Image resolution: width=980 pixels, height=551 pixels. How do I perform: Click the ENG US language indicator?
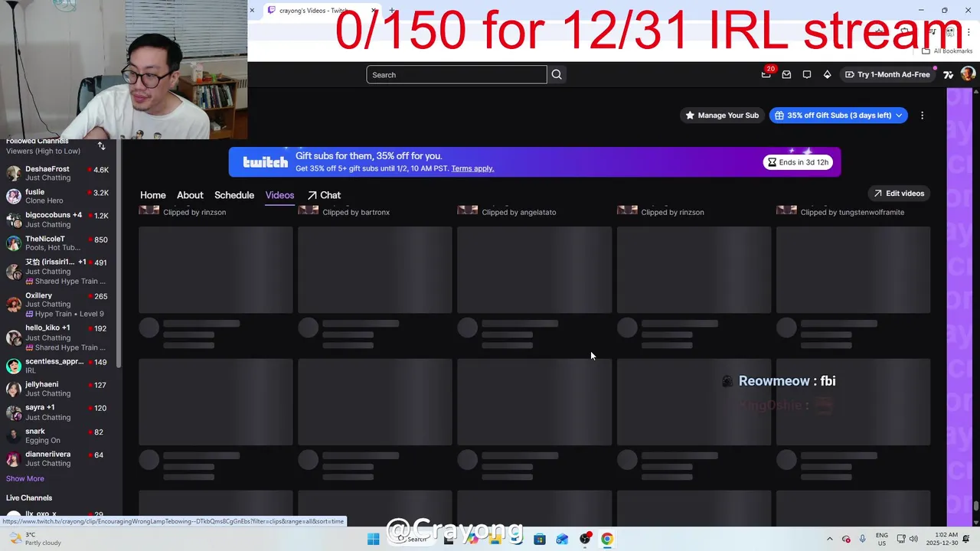pos(882,539)
